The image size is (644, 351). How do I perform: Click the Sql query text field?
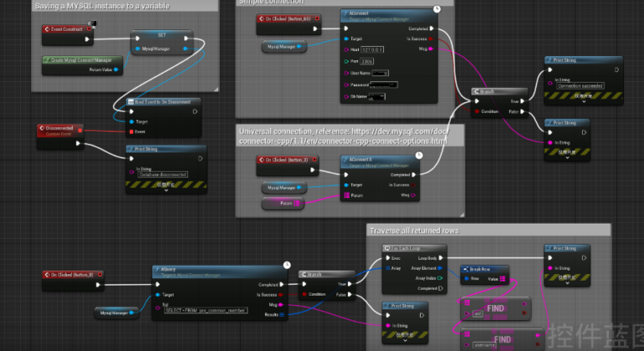tap(205, 310)
